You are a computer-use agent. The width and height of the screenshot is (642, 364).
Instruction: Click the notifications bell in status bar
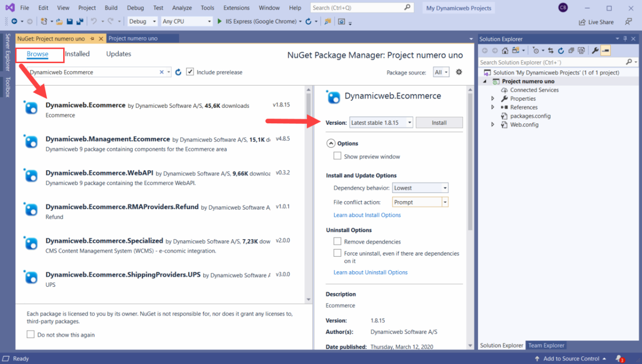(x=620, y=358)
